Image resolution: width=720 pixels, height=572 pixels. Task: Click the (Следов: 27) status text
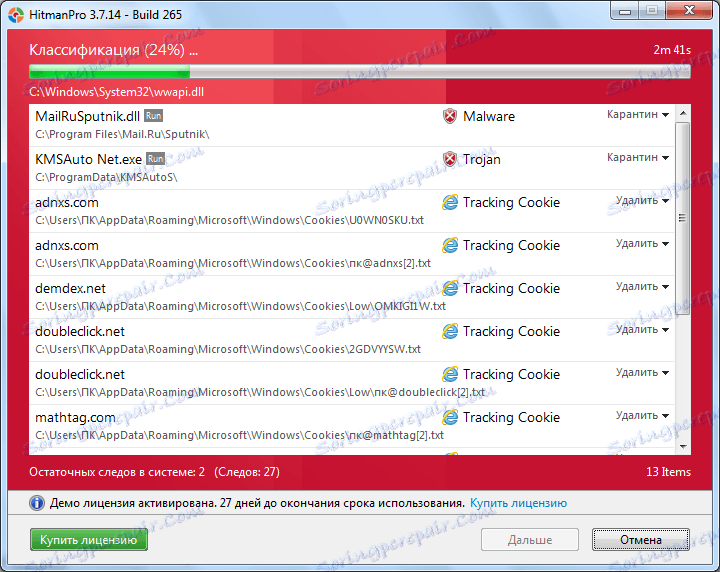pos(247,472)
